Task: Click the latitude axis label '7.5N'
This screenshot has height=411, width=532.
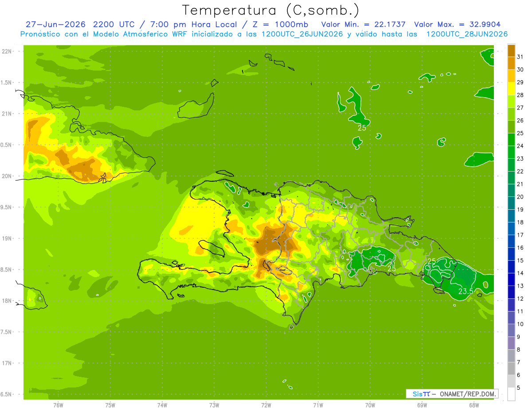Action: 7,332
